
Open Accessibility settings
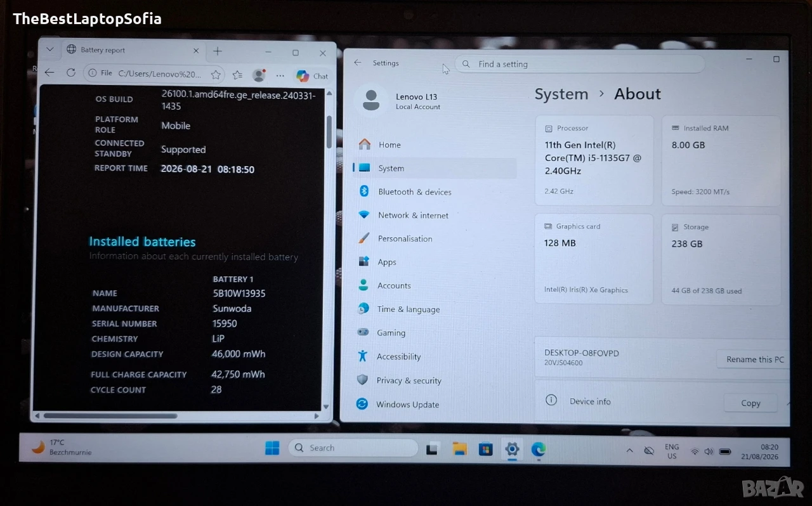(435, 356)
